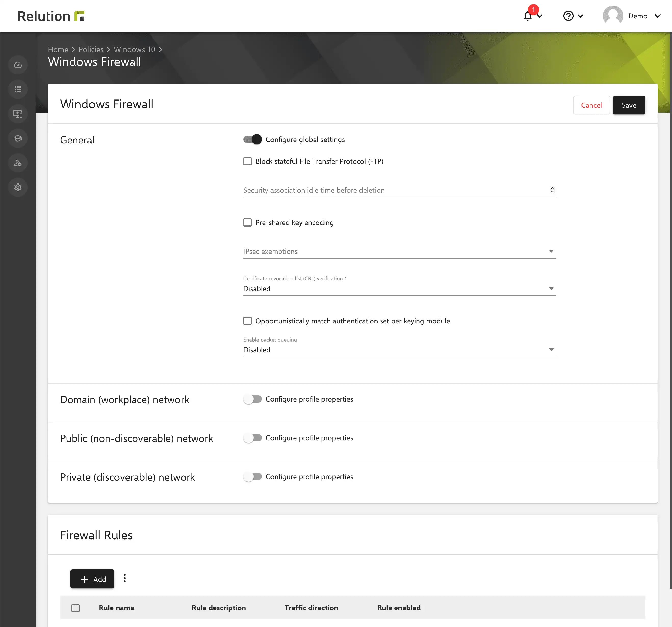Viewport: 672px width, 627px height.
Task: Open the dashboard speedometer sidebar icon
Action: [x=18, y=65]
